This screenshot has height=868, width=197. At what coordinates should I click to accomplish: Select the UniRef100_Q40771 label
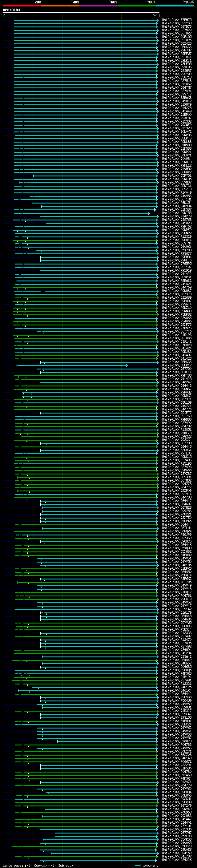[177, 406]
